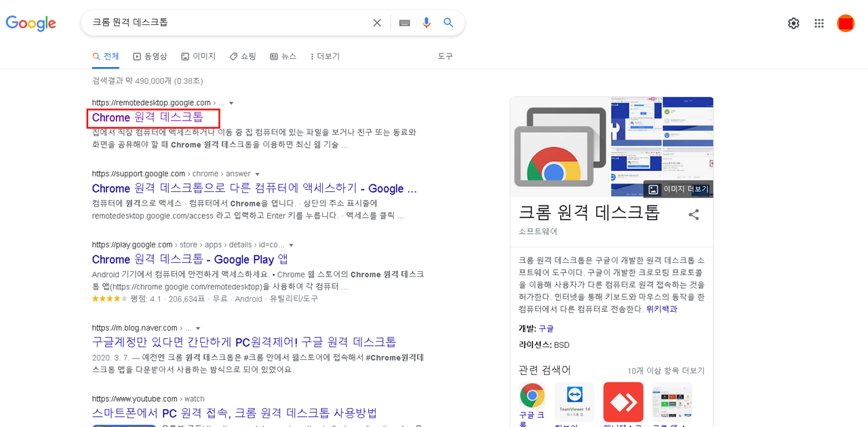Click the TeamViewer related search thumbnail
This screenshot has width=868, height=427.
(x=574, y=402)
